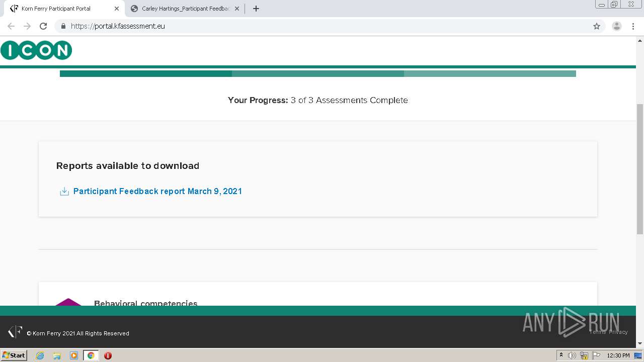The width and height of the screenshot is (644, 362).
Task: Click the download icon beside the Participant Feedback report
Action: pyautogui.click(x=64, y=191)
